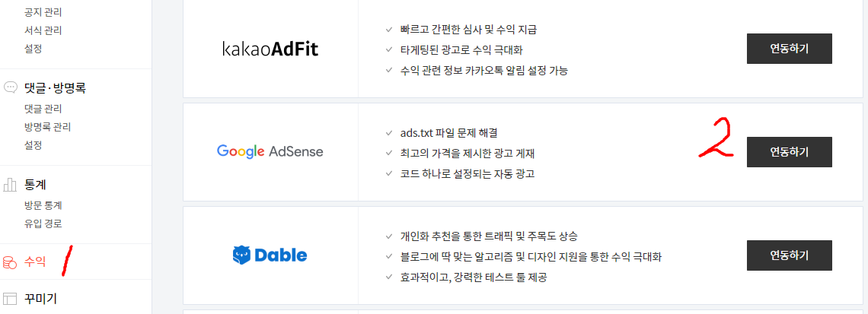Click the Dable logo
Screen dimensions: 868x314
270,255
